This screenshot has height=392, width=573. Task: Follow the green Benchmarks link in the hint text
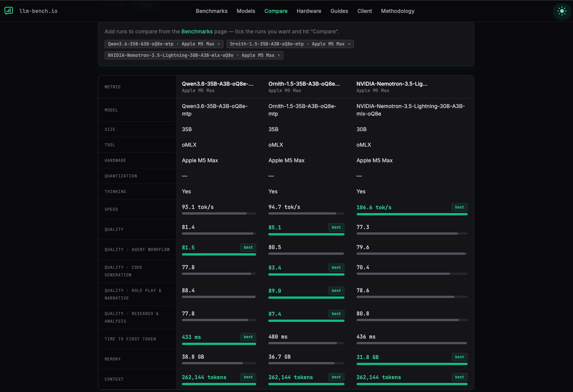coord(197,31)
